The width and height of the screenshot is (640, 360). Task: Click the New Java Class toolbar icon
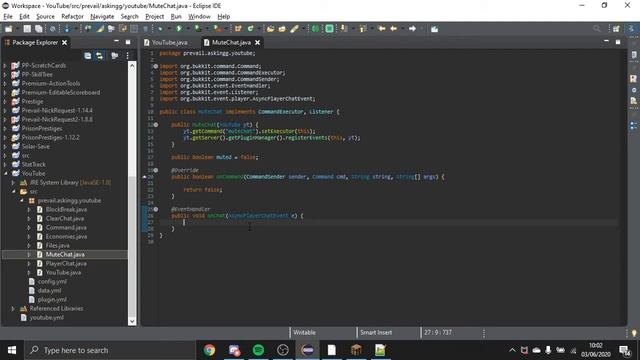pos(251,29)
